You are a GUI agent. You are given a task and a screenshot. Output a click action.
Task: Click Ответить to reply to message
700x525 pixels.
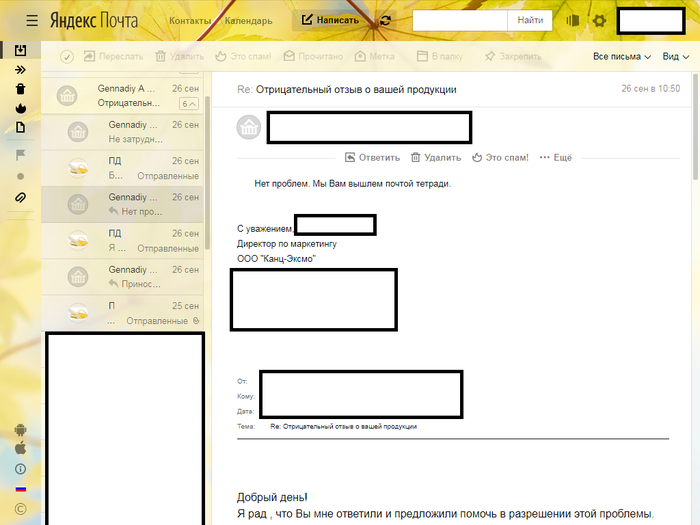tap(372, 157)
